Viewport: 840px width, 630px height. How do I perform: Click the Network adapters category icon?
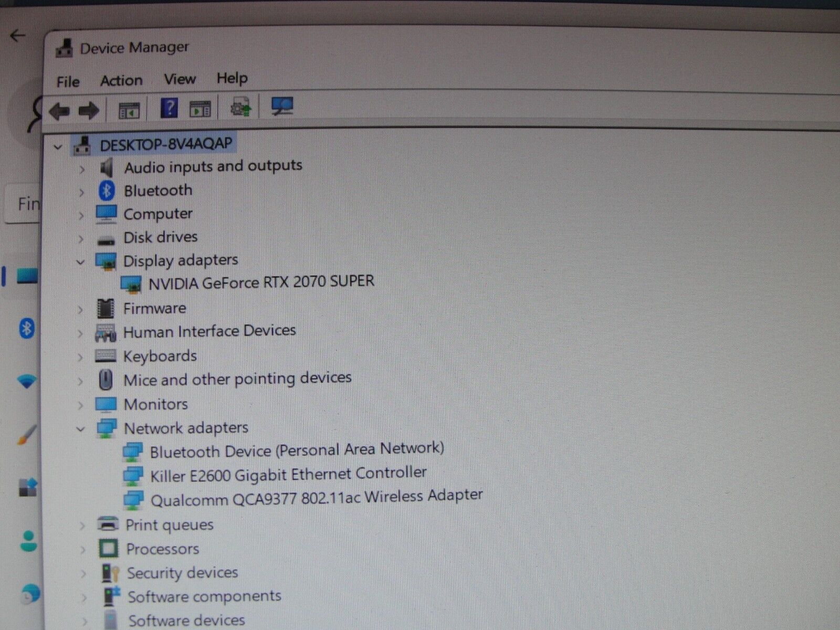click(107, 428)
